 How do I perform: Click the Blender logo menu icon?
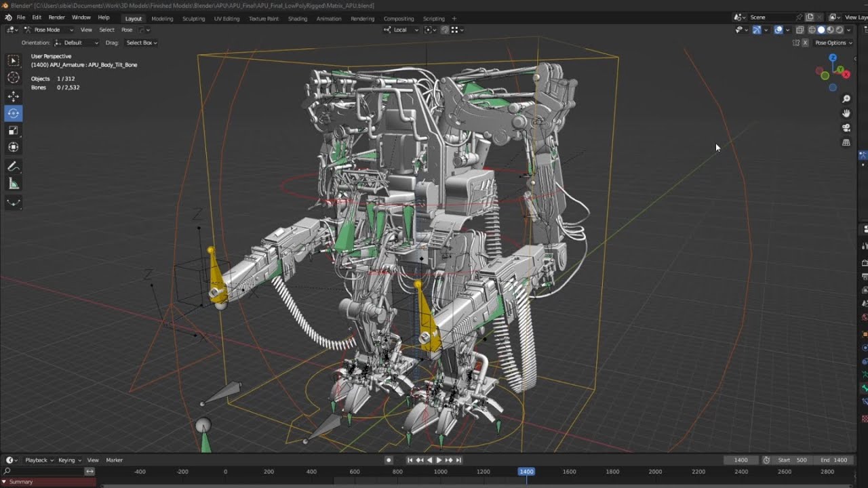pyautogui.click(x=8, y=18)
